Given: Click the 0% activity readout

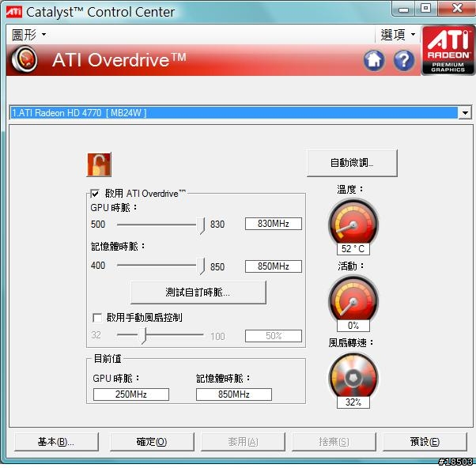Looking at the screenshot, I should [x=353, y=326].
